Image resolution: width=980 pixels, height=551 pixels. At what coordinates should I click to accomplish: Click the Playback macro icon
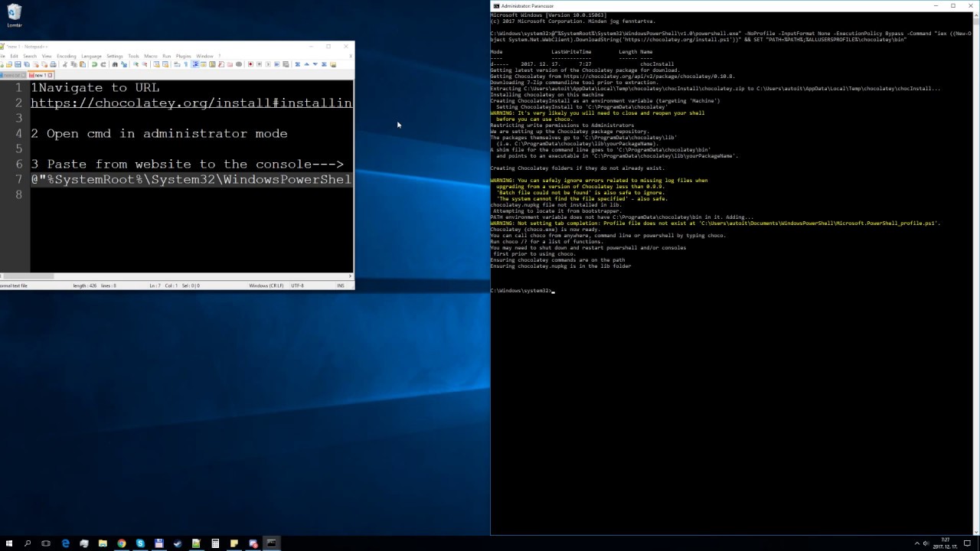268,64
